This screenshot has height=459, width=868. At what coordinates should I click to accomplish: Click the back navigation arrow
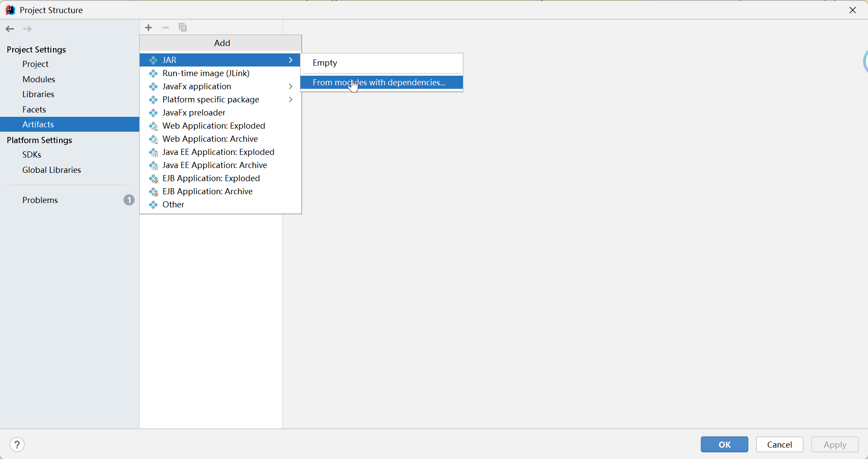click(10, 29)
